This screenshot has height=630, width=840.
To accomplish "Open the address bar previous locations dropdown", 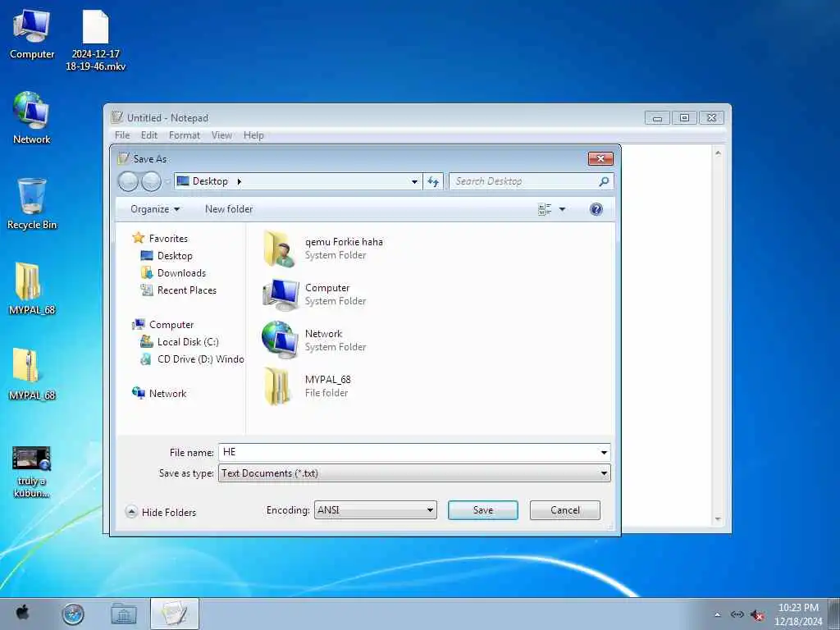I will click(x=414, y=181).
